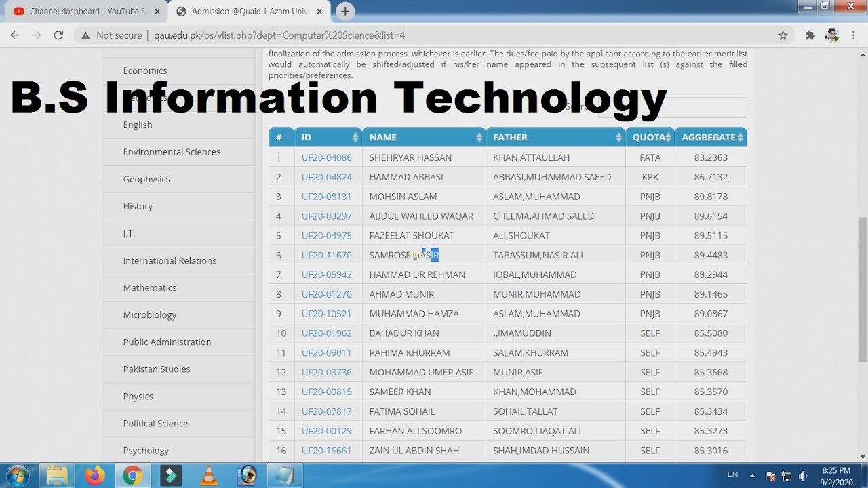Select Economics in the department sidebar
The width and height of the screenshot is (868, 488).
[x=145, y=70]
